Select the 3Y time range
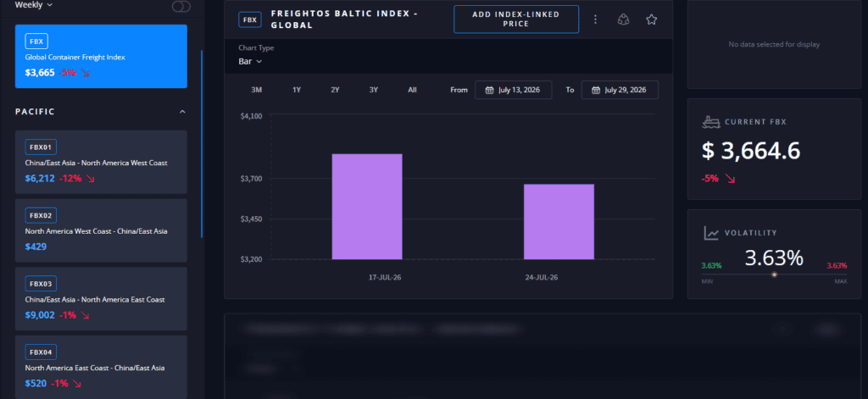 click(x=374, y=90)
